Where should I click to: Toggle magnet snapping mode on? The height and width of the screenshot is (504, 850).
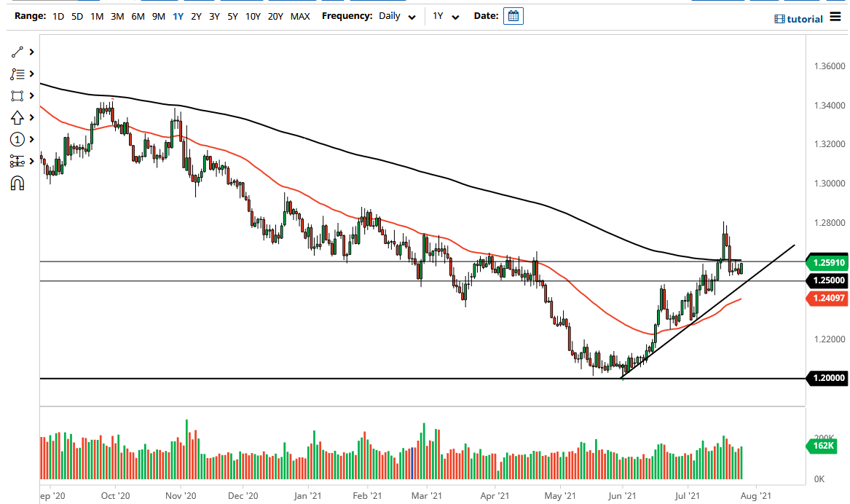click(16, 183)
